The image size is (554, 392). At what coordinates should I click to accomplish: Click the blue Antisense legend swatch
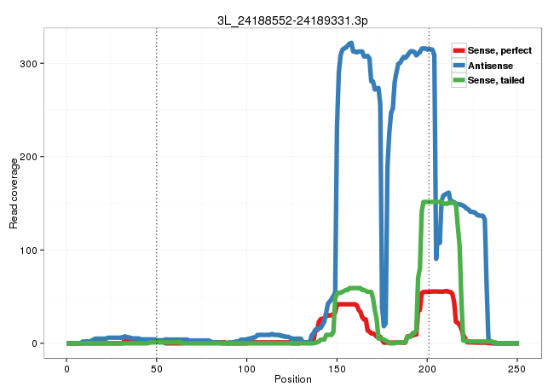(x=459, y=65)
